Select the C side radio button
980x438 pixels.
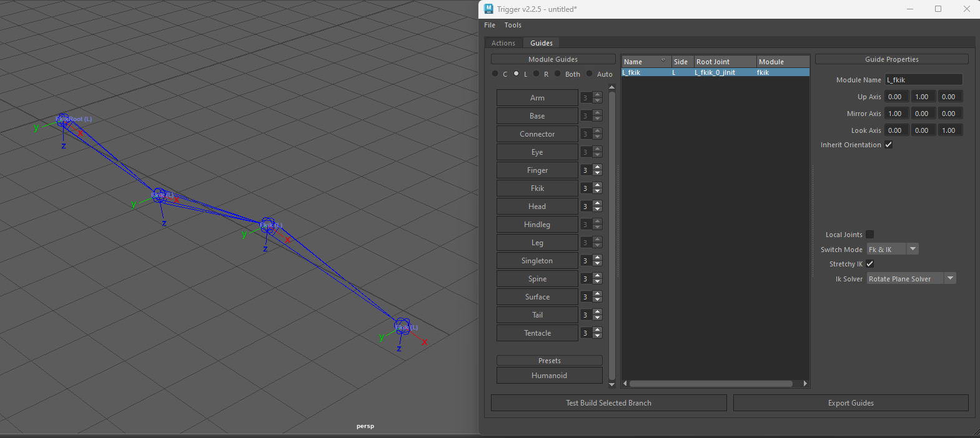click(x=495, y=74)
